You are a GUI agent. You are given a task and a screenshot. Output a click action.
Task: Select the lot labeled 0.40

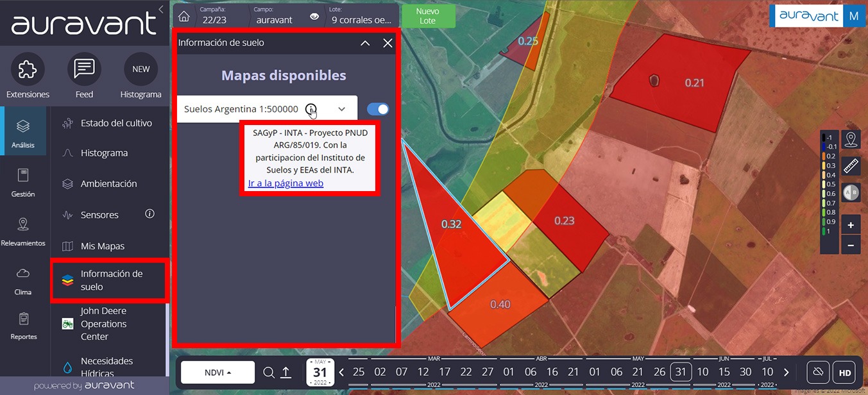tap(500, 304)
